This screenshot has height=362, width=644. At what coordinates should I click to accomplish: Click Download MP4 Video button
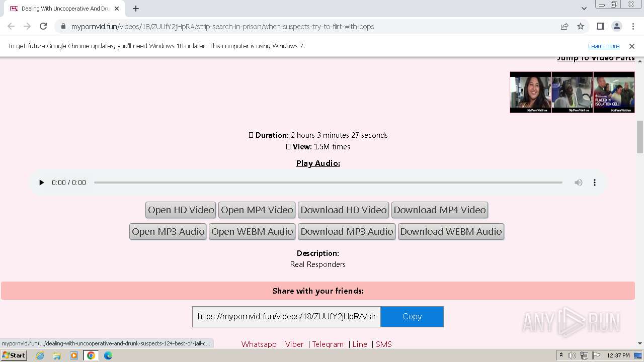point(440,210)
